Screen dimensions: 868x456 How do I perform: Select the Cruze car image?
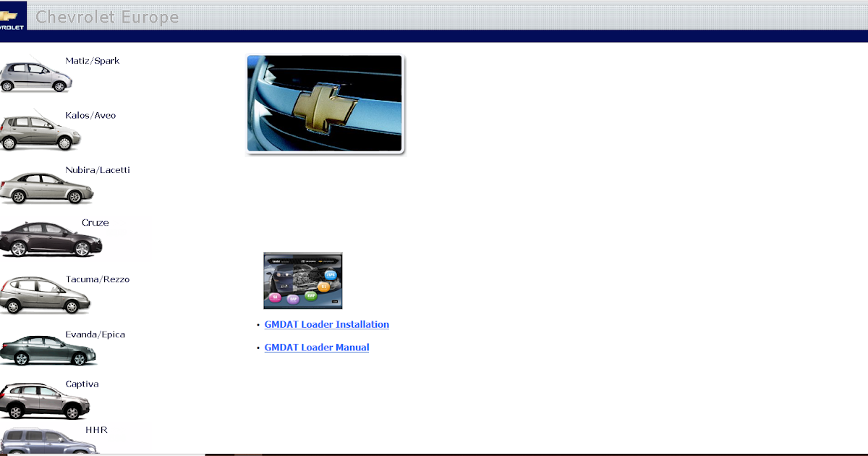51,240
